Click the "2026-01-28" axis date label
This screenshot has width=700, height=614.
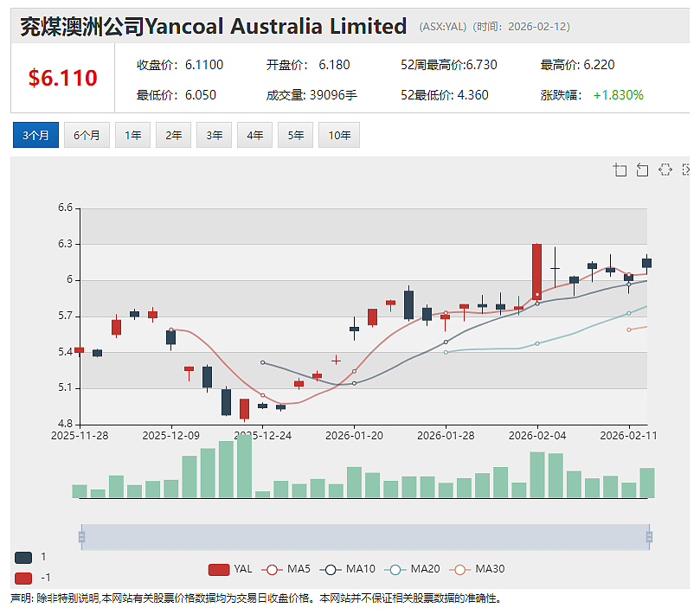(446, 436)
